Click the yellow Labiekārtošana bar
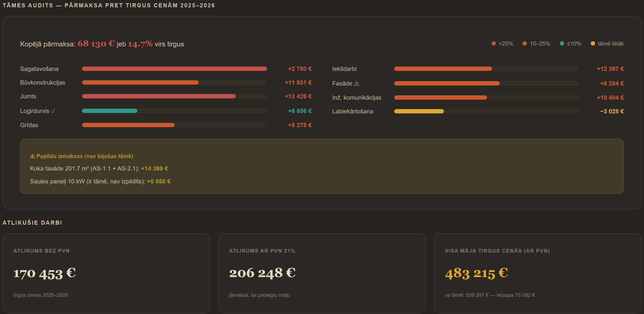 pyautogui.click(x=419, y=111)
